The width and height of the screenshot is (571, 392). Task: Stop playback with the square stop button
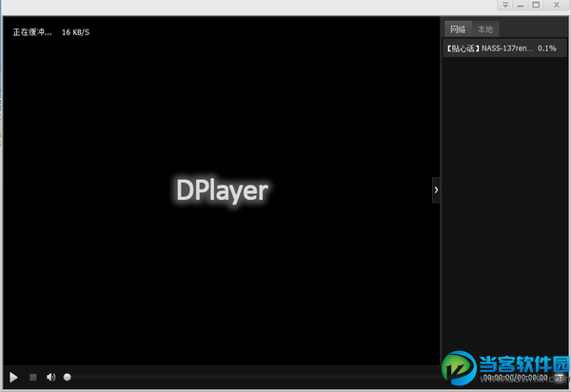pyautogui.click(x=32, y=377)
